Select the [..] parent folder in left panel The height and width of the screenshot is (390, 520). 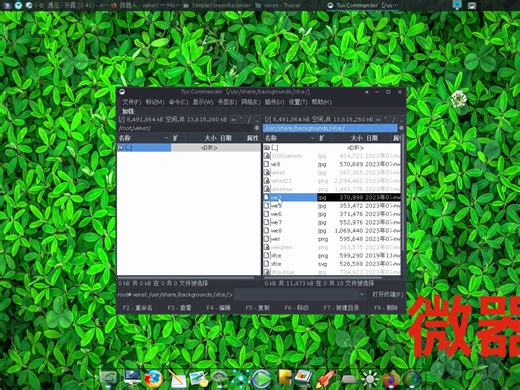click(189, 147)
